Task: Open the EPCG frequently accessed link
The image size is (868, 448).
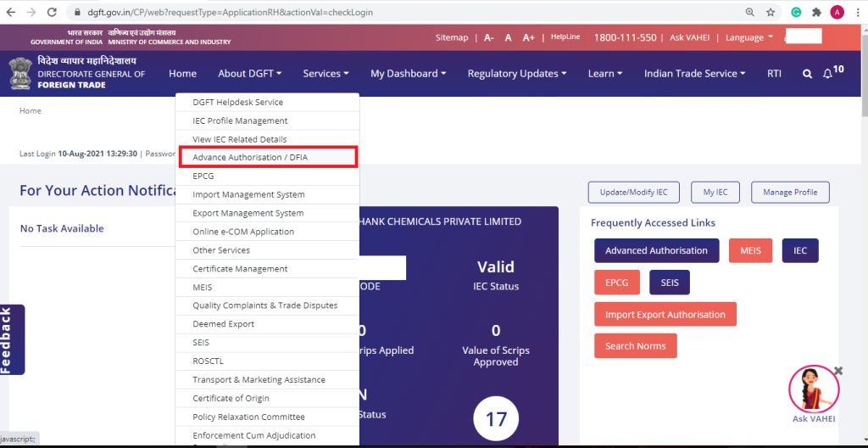Action: [617, 283]
